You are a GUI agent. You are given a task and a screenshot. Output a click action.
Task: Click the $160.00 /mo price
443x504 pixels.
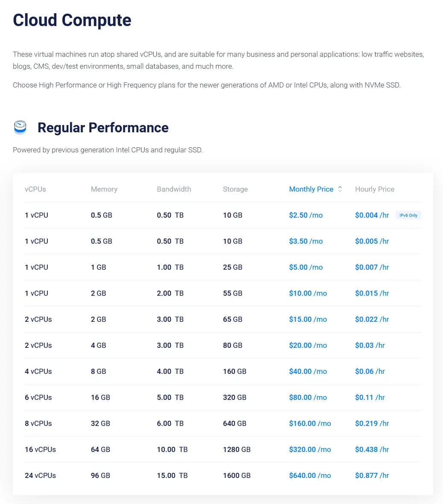tap(310, 423)
